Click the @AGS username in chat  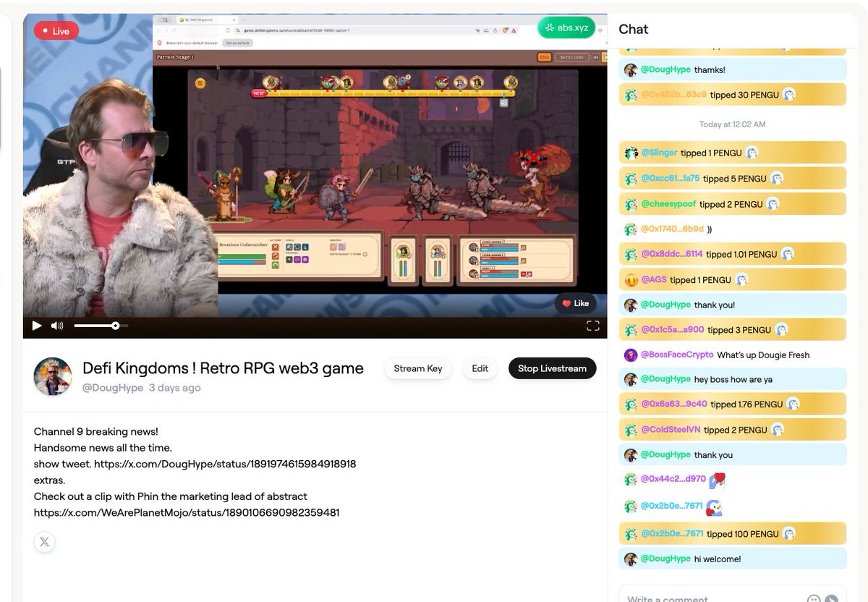click(x=654, y=280)
